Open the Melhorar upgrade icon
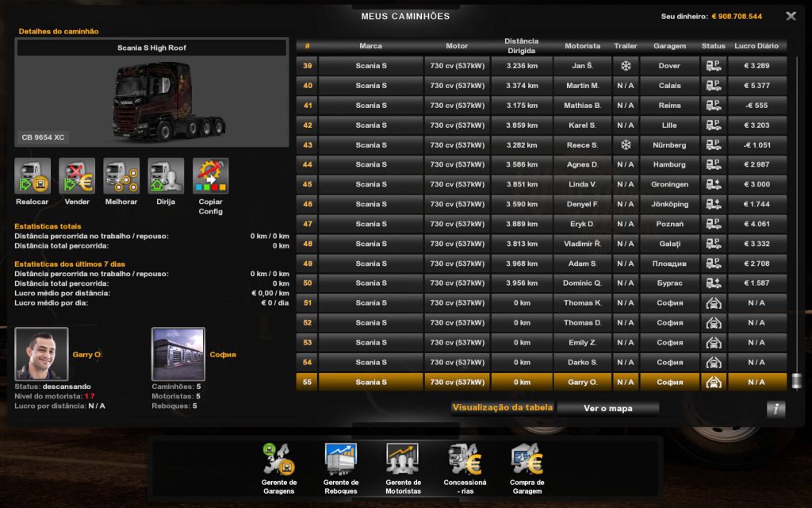The height and width of the screenshot is (508, 812). coord(121,176)
